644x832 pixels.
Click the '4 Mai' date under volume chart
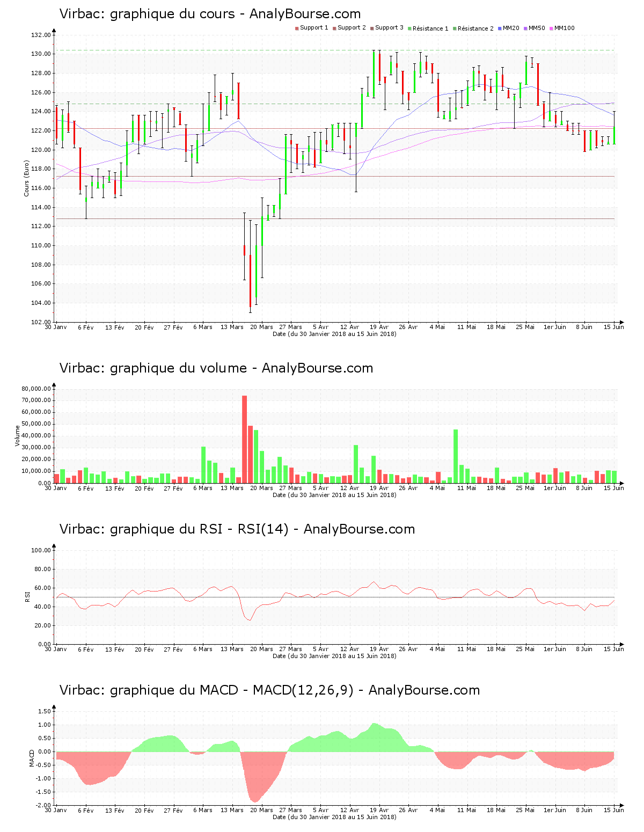click(437, 488)
